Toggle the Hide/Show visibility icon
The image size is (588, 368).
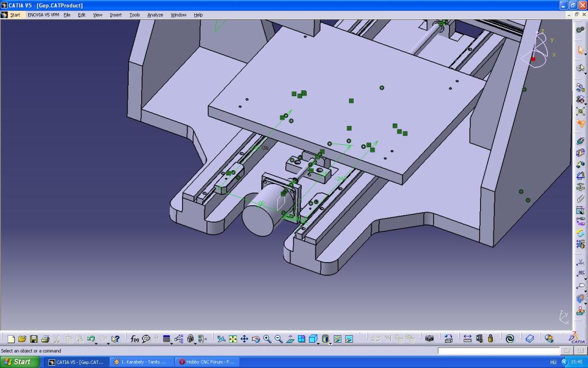click(338, 339)
